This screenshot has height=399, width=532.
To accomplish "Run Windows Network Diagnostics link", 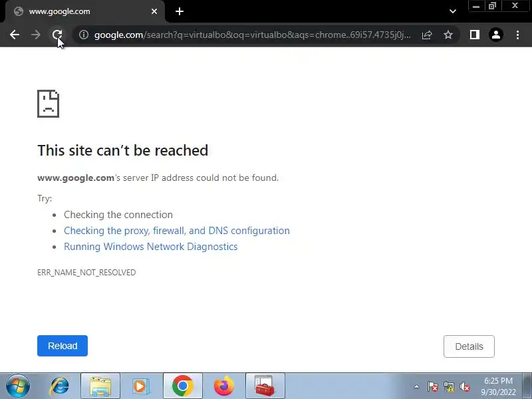I will (x=151, y=247).
